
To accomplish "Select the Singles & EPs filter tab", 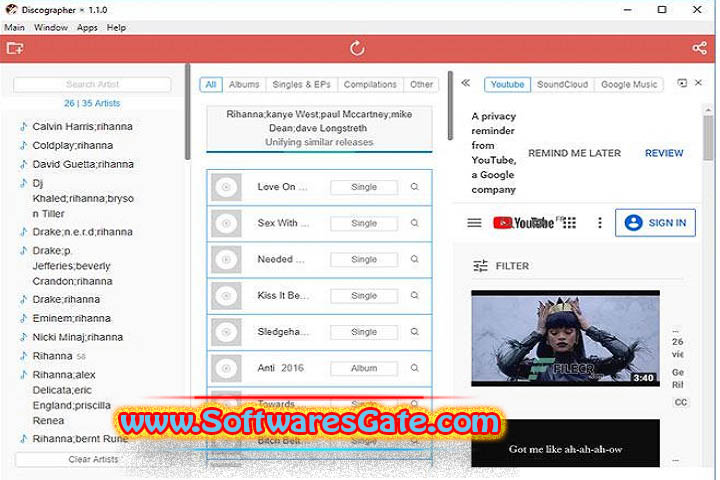I will (301, 85).
